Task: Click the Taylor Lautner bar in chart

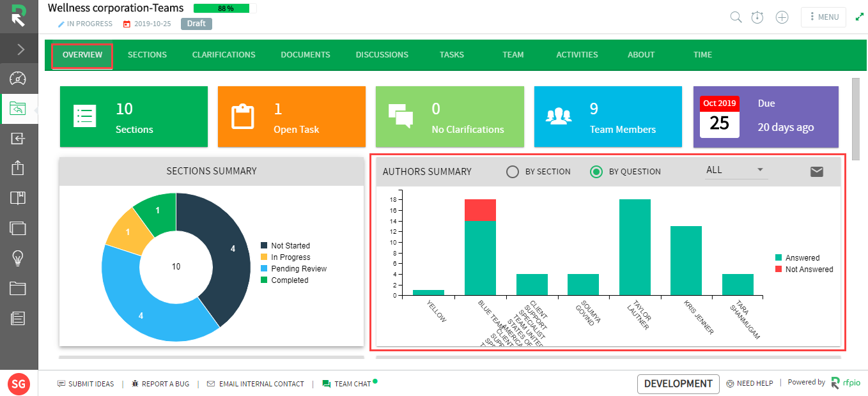Action: click(635, 247)
